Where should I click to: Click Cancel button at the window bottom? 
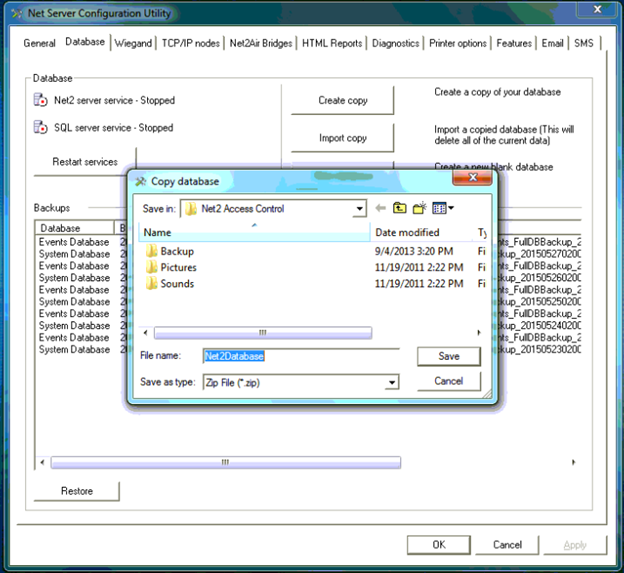(x=507, y=545)
